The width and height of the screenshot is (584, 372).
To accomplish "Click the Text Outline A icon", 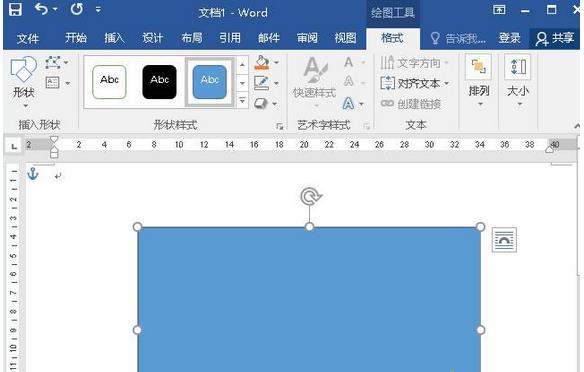I will [349, 81].
